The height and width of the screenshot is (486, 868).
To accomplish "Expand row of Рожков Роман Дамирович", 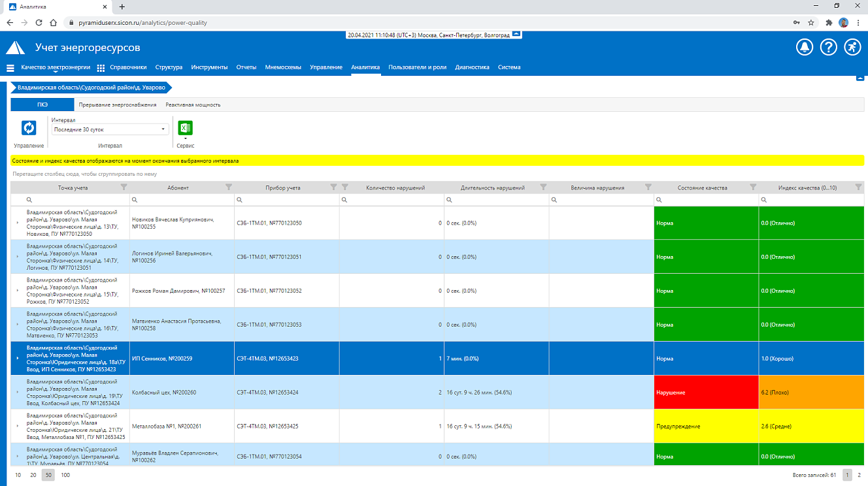I will 18,291.
